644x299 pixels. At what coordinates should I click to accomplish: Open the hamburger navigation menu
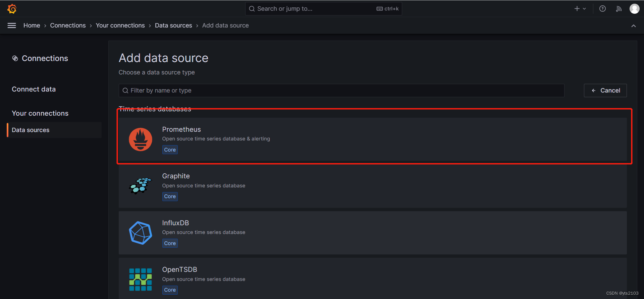12,25
